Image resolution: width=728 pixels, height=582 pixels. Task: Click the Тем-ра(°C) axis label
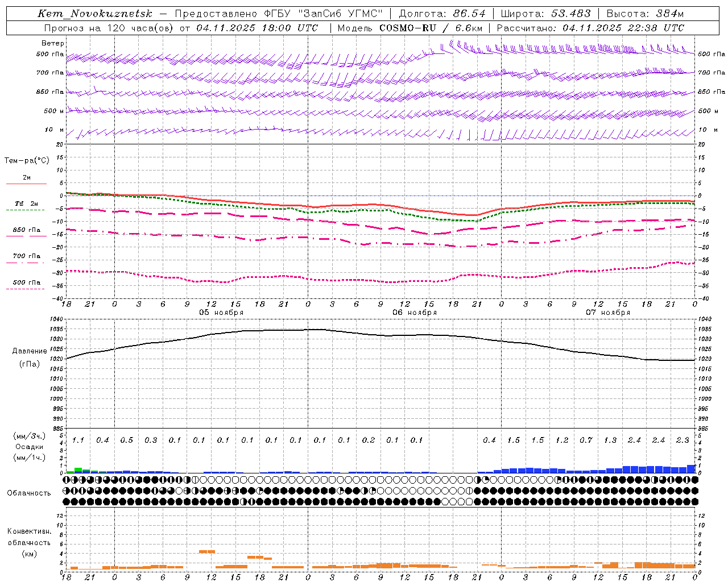27,161
